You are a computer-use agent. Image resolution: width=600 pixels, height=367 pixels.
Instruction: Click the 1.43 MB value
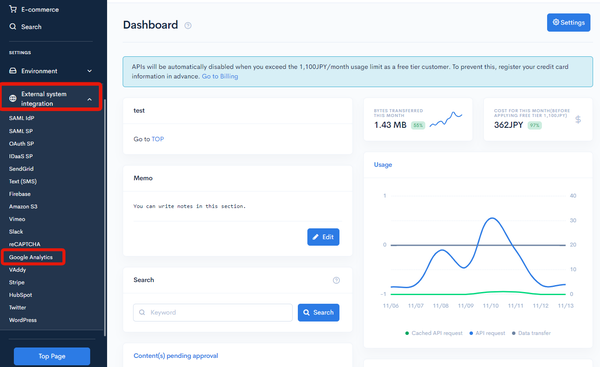click(x=390, y=125)
